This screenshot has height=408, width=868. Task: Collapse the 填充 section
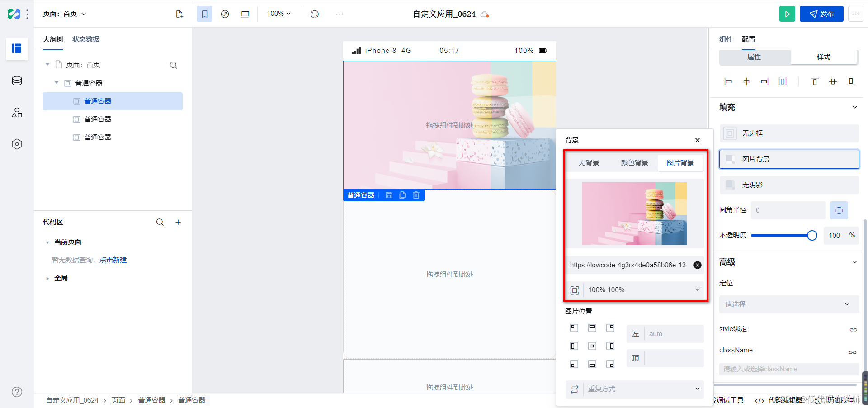click(x=854, y=107)
